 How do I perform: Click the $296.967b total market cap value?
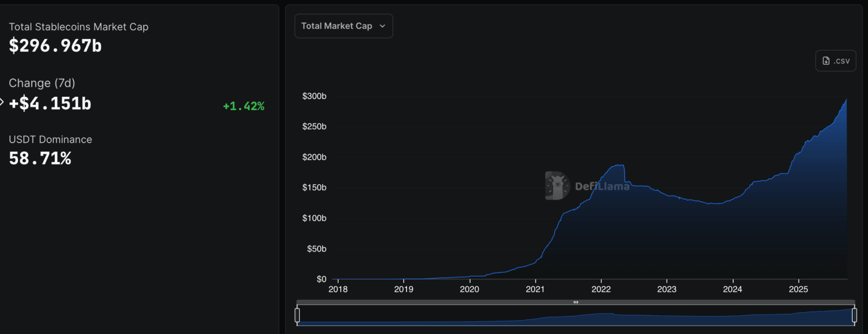pyautogui.click(x=55, y=46)
